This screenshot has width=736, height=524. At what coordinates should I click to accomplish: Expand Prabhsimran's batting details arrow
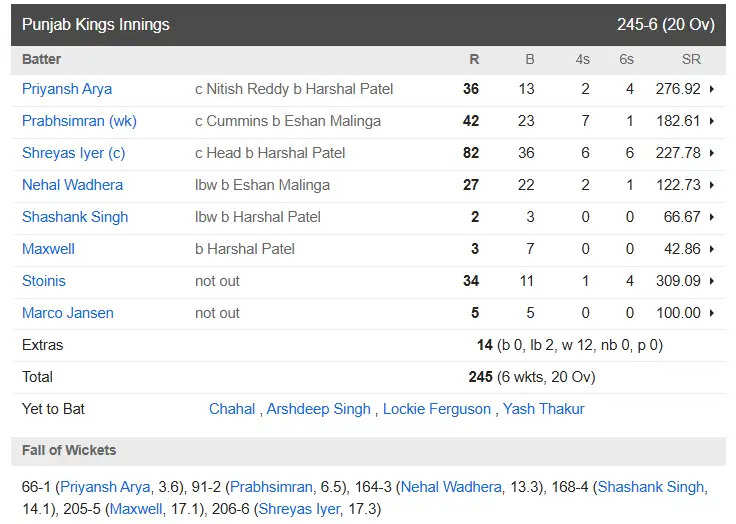click(712, 121)
